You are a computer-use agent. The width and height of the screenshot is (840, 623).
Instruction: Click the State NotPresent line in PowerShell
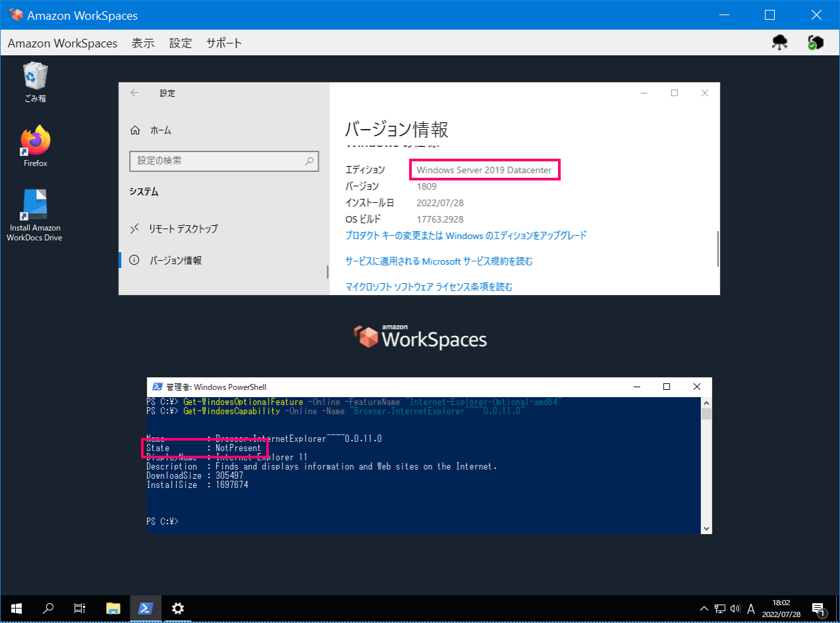tap(204, 448)
